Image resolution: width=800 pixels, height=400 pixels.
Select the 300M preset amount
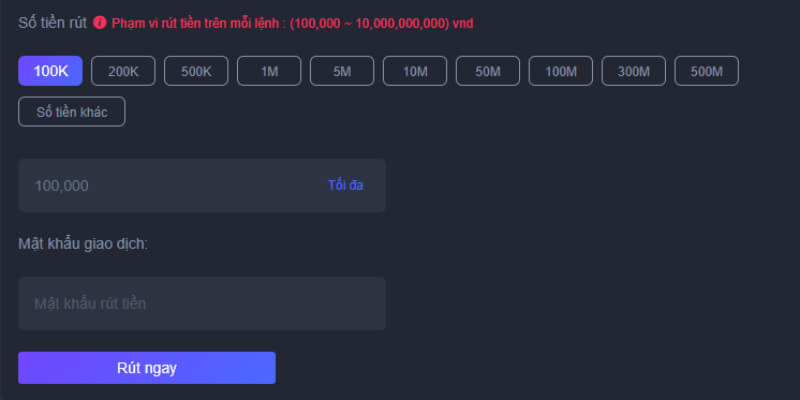634,71
